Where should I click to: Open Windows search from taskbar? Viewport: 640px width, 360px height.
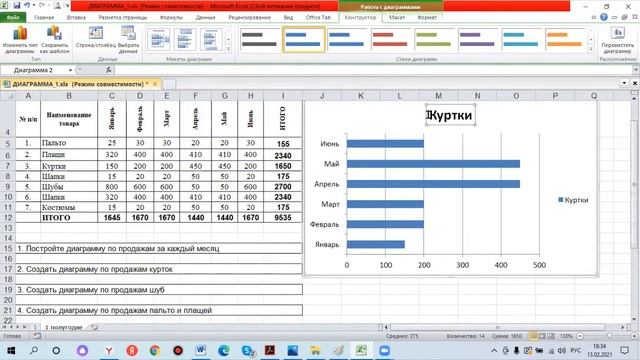tap(34, 351)
